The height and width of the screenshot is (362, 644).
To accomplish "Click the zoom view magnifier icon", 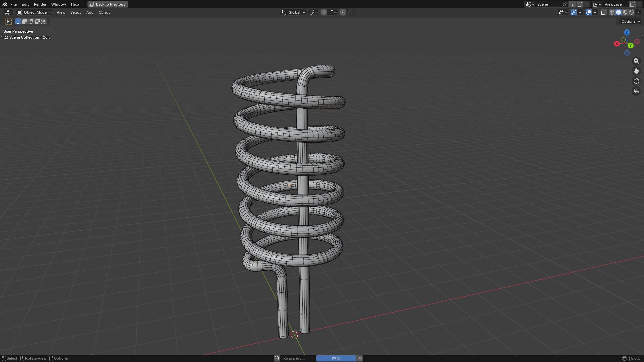I will [x=636, y=61].
